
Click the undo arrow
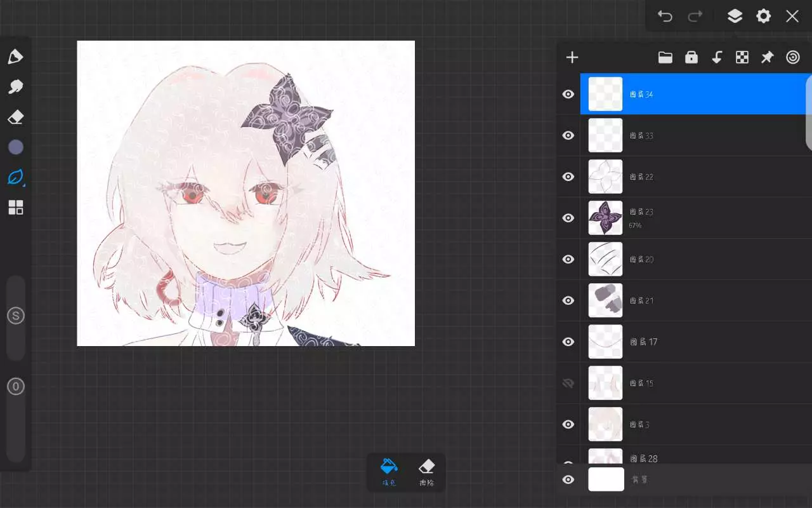tap(665, 17)
